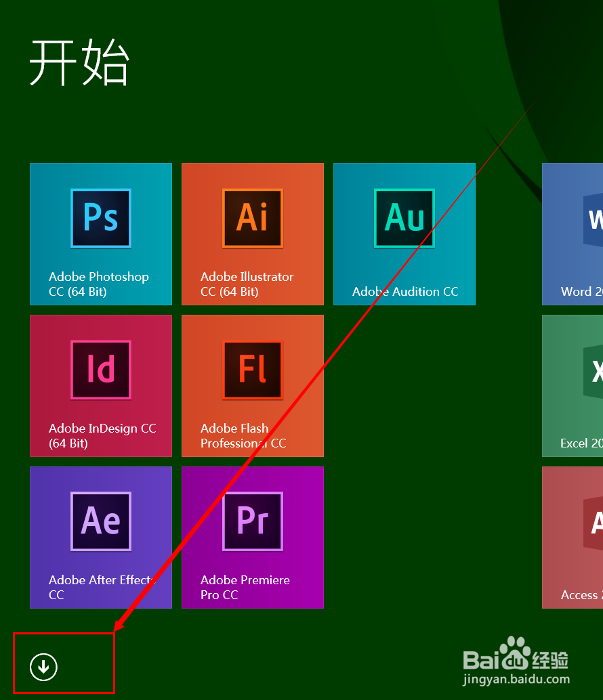Show all apps with down arrow button
Viewport: 603px width, 700px height.
coord(43,668)
